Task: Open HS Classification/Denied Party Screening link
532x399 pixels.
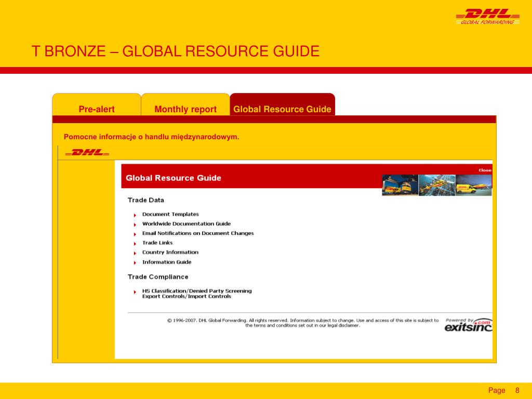Action: click(x=197, y=294)
